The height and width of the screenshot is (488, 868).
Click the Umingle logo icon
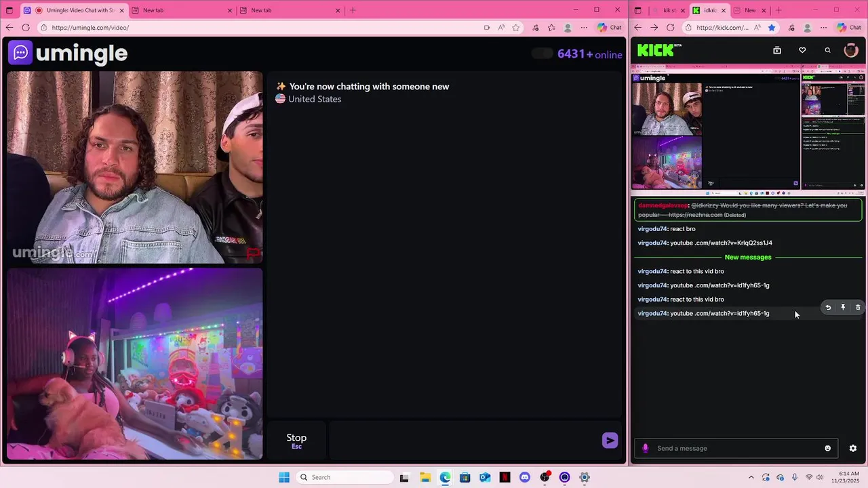[20, 53]
